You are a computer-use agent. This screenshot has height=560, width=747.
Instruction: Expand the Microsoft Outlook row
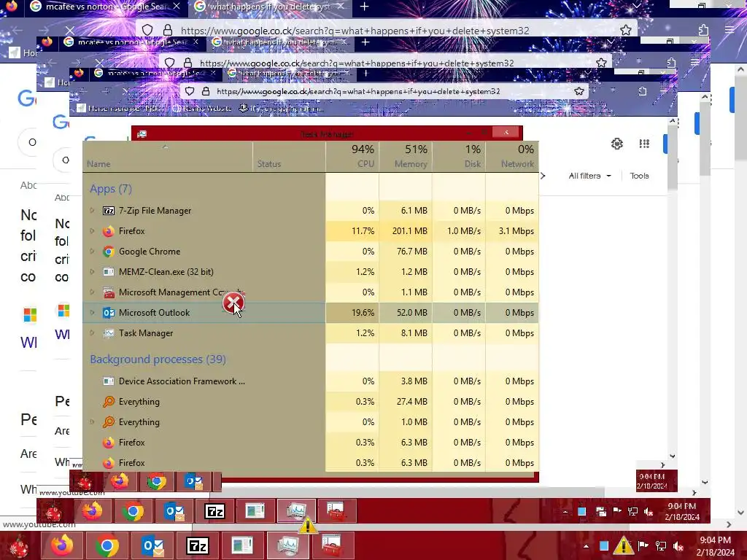pyautogui.click(x=92, y=312)
